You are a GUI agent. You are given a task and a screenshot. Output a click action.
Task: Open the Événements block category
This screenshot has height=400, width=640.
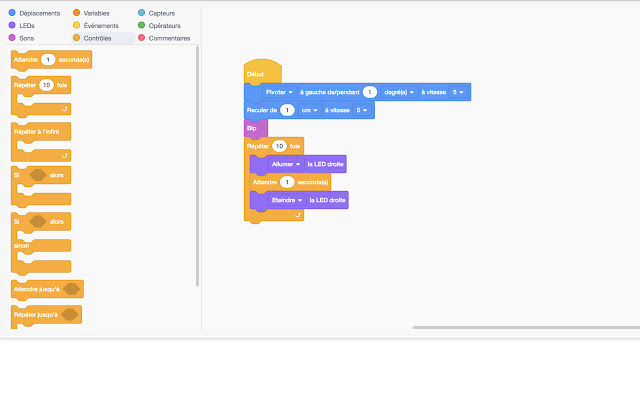(x=96, y=25)
